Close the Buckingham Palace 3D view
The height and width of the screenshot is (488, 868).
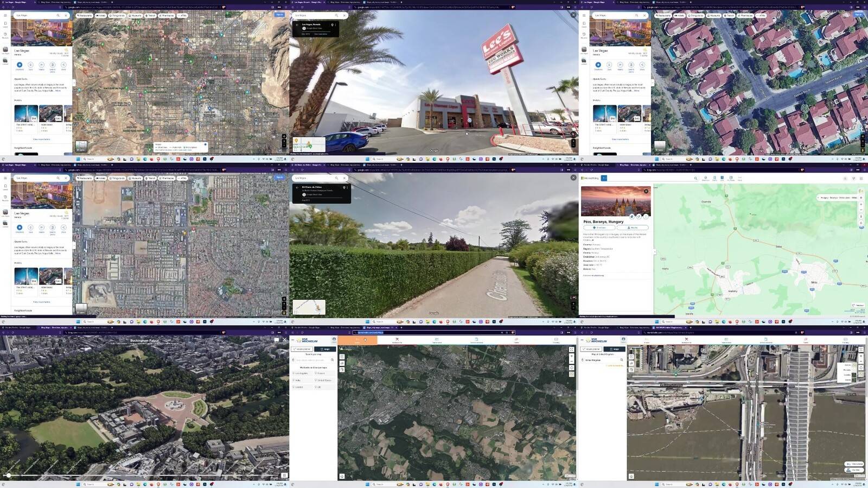(284, 340)
